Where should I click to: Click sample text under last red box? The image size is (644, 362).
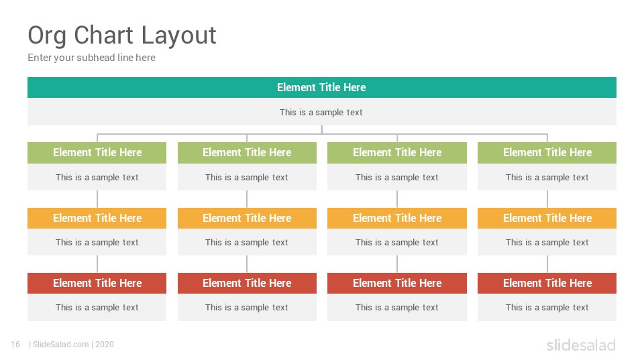pyautogui.click(x=547, y=308)
